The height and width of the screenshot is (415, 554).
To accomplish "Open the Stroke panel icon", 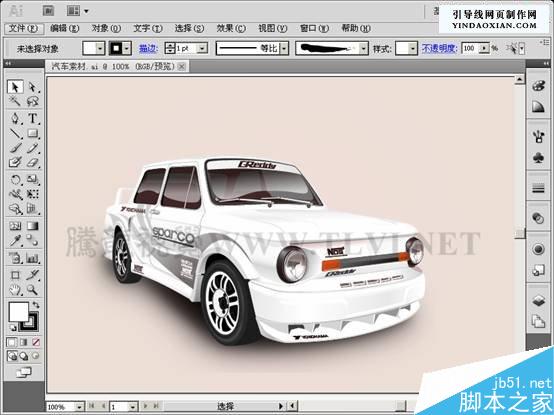I will [x=538, y=188].
